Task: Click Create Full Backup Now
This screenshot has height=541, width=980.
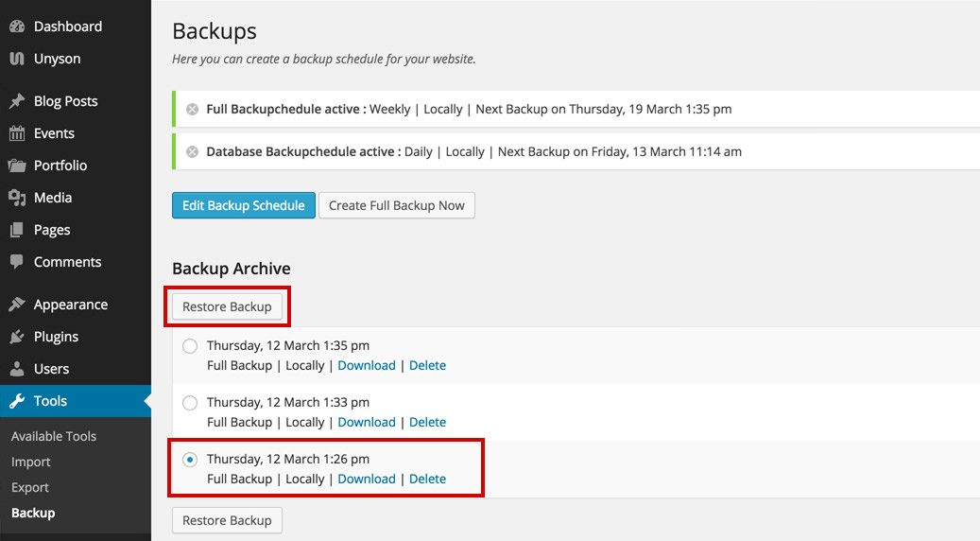Action: pyautogui.click(x=397, y=205)
